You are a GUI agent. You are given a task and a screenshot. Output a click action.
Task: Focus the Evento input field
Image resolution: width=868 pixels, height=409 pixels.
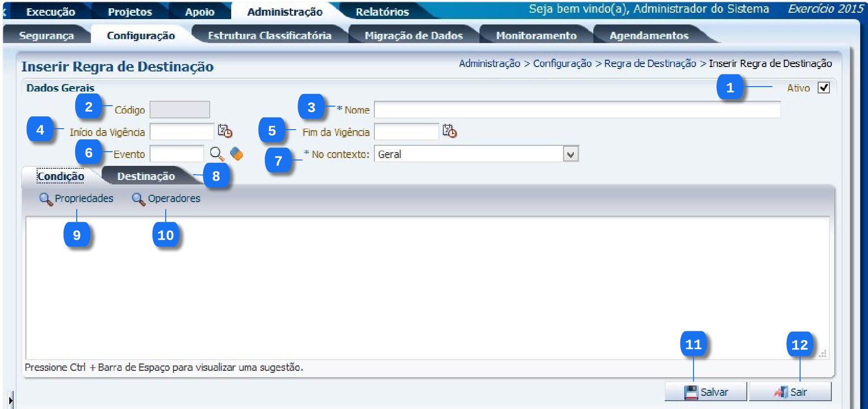176,154
